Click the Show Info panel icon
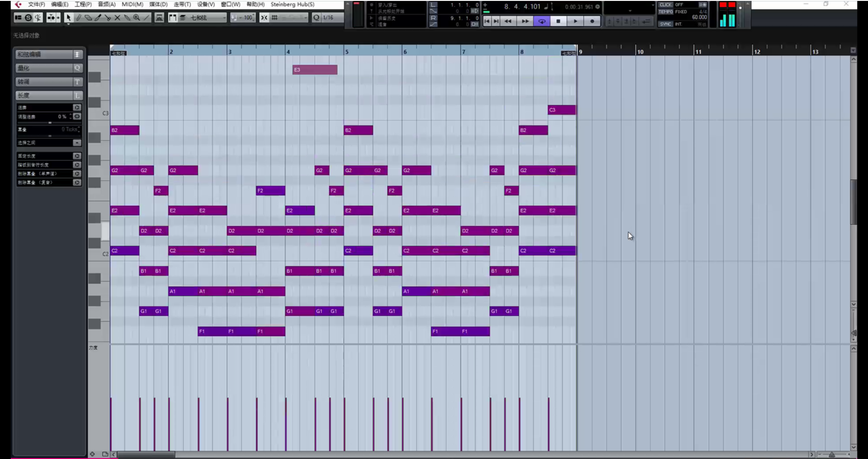Image resolution: width=868 pixels, height=459 pixels. tap(18, 18)
